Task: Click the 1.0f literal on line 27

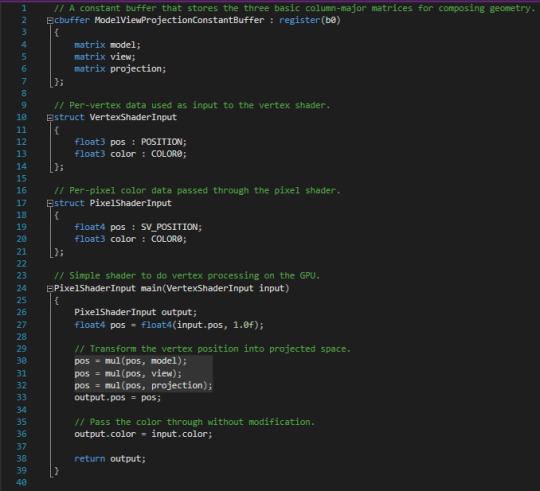Action: tap(243, 325)
